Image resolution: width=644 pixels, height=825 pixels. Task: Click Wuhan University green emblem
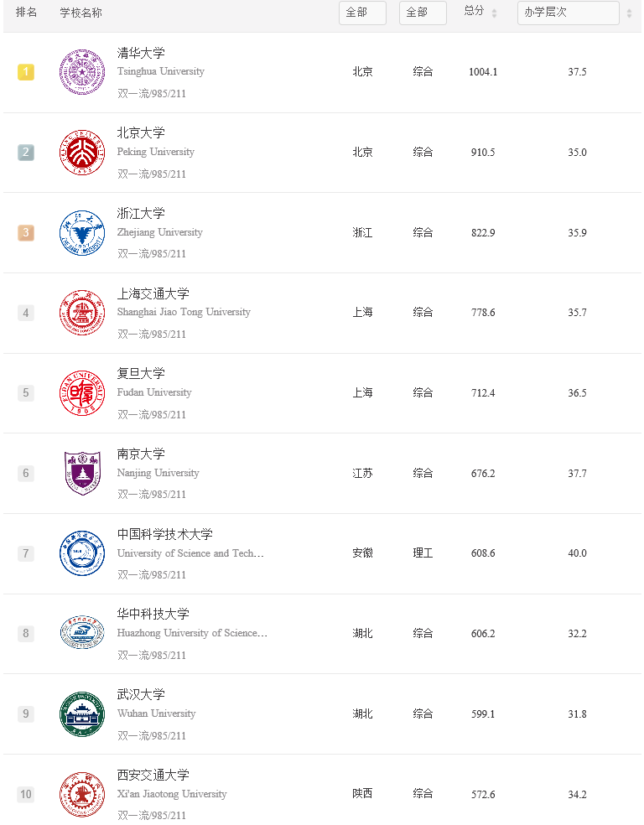[82, 714]
